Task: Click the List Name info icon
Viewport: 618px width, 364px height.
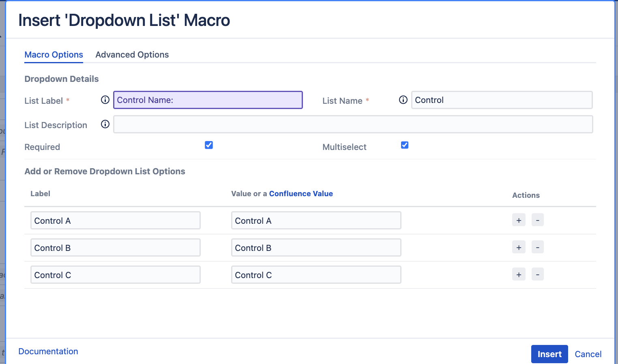Action: [x=403, y=100]
